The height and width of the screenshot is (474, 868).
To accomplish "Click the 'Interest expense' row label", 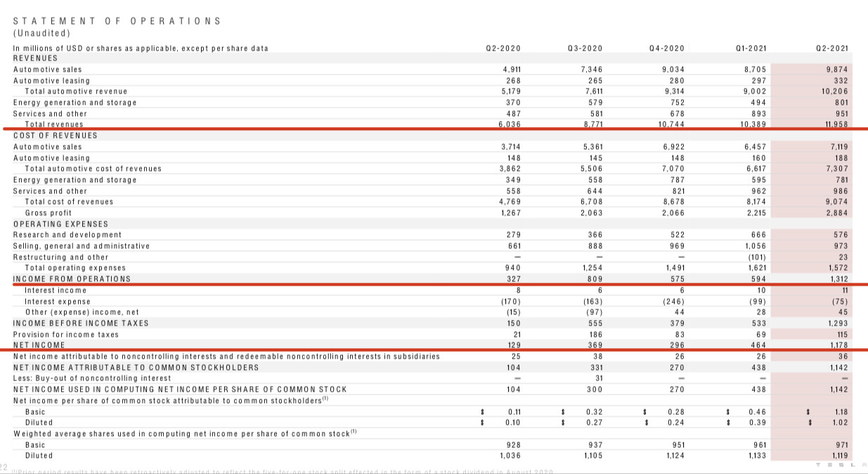I will 58,301.
